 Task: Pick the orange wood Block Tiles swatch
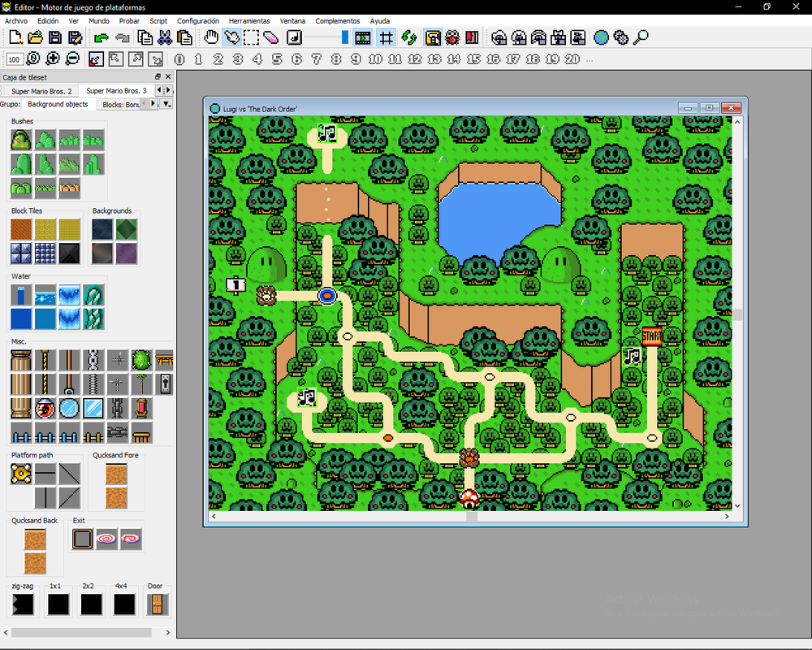(x=21, y=229)
